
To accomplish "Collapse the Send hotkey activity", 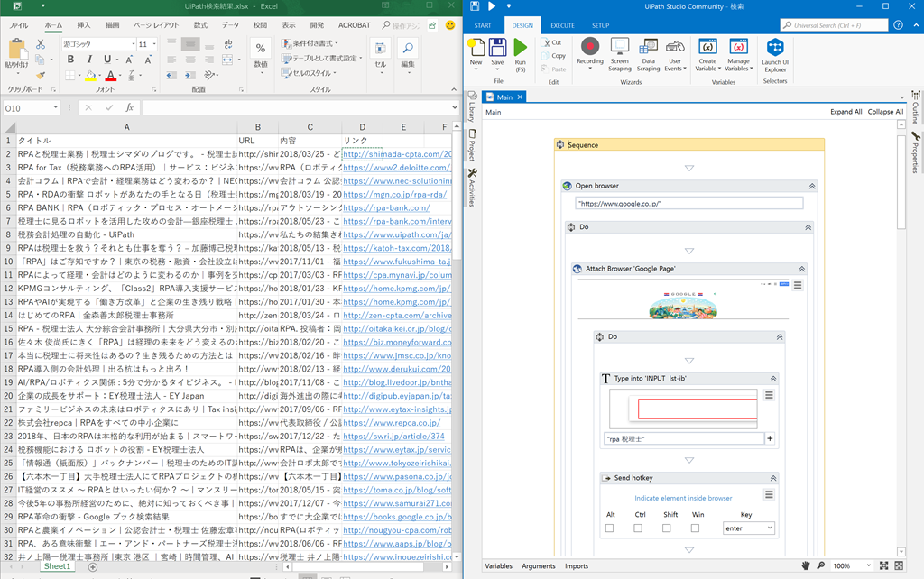I will point(773,478).
